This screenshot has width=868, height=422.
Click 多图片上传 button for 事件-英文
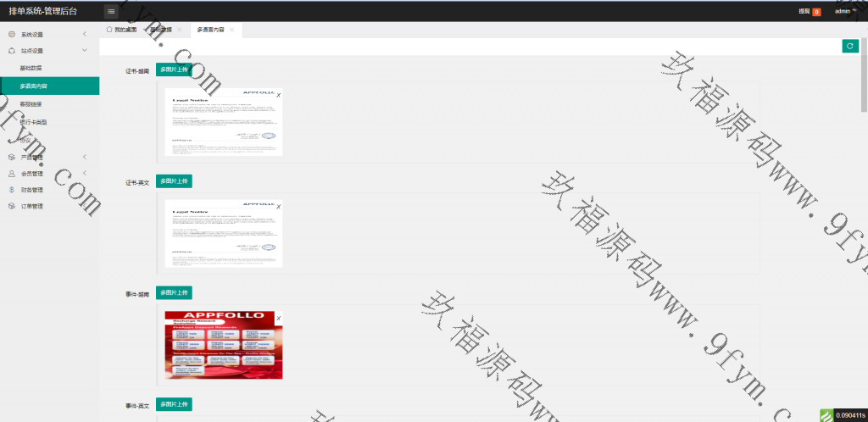click(x=174, y=403)
